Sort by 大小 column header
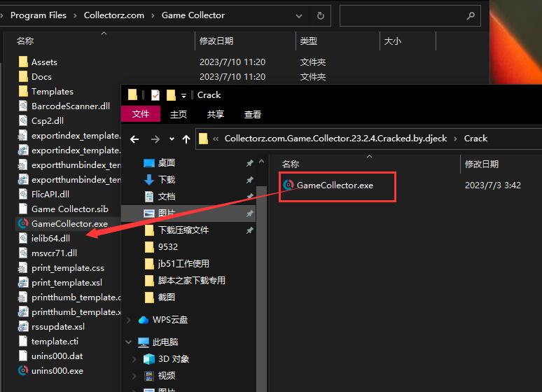542x392 pixels. click(392, 41)
